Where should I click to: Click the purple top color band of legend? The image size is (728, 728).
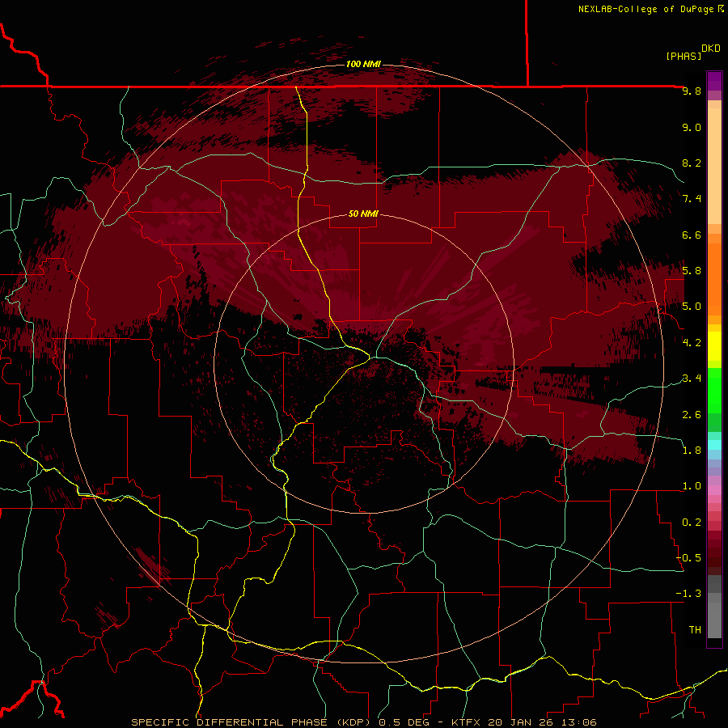(714, 81)
